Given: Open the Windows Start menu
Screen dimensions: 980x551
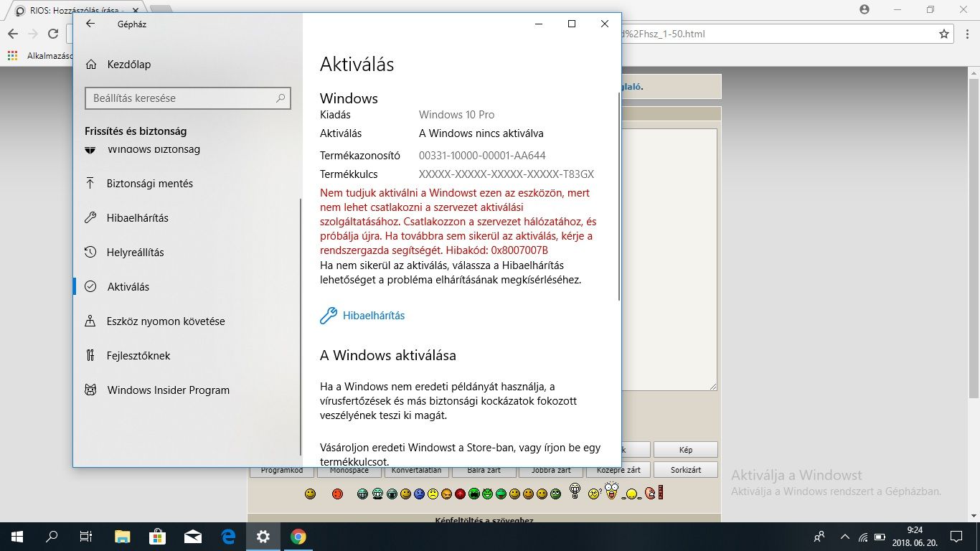Looking at the screenshot, I should [x=17, y=537].
